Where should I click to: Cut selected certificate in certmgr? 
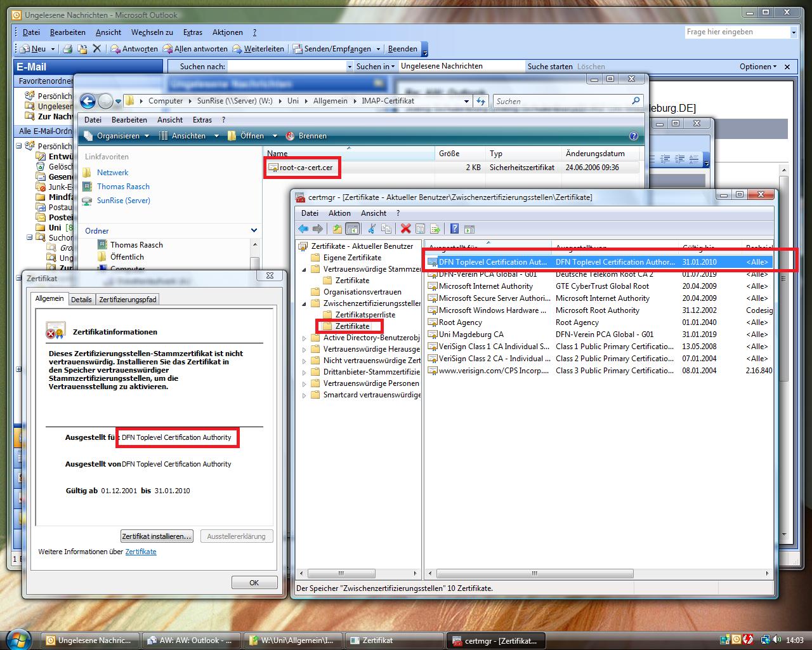[372, 229]
